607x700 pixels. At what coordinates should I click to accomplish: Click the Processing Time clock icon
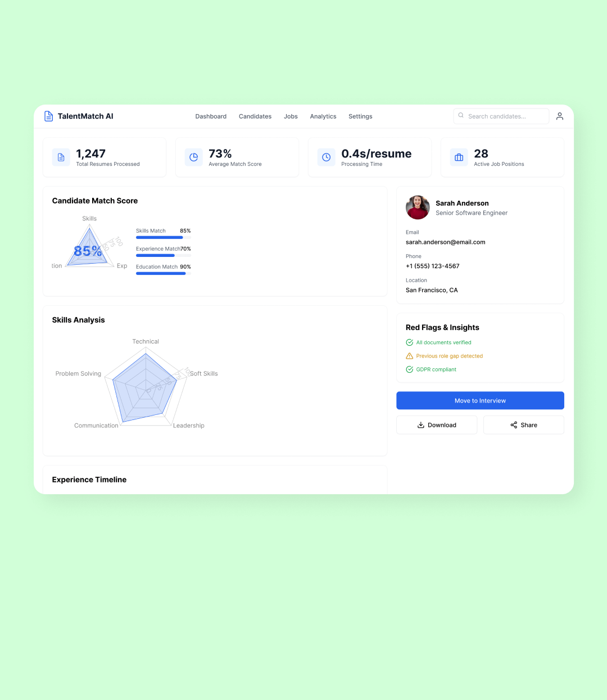point(327,157)
